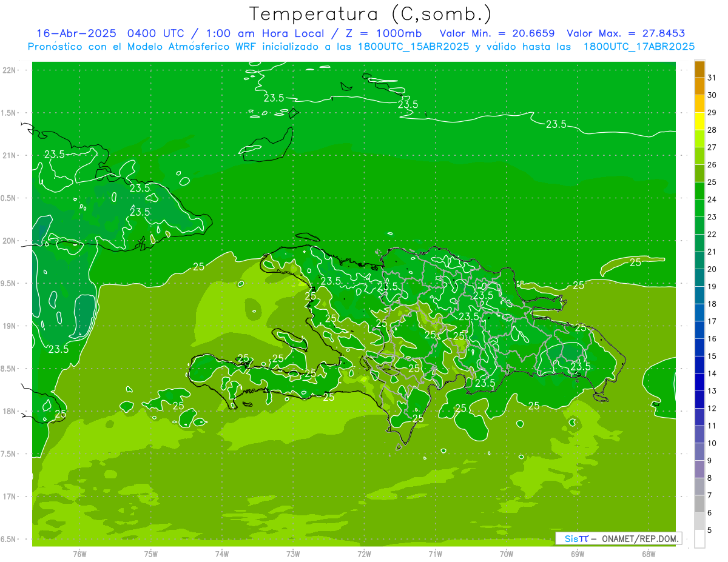The height and width of the screenshot is (562, 728).
Task: Click the gray colorbar segment between 6 and 7
Action: pyautogui.click(x=699, y=504)
